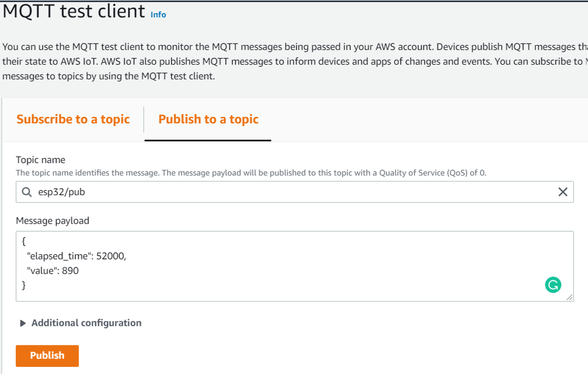Clear the topic name with the X icon
Screen dimensions: 588x374
click(563, 192)
